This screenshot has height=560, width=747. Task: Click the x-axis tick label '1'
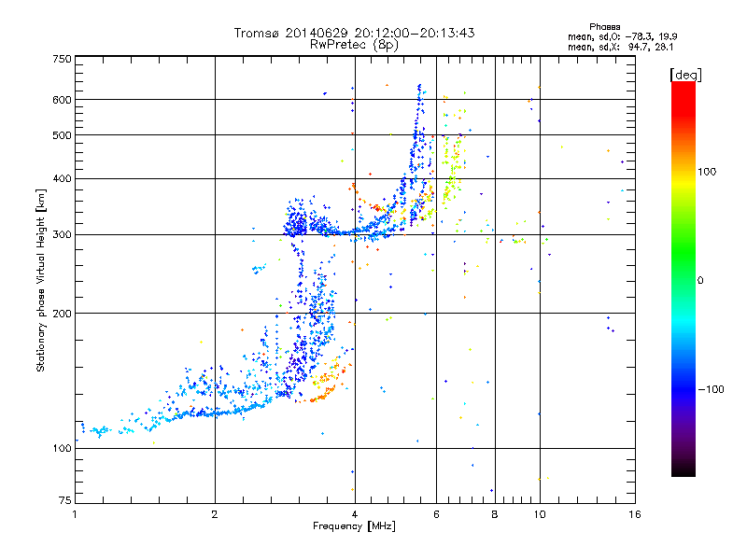click(75, 514)
